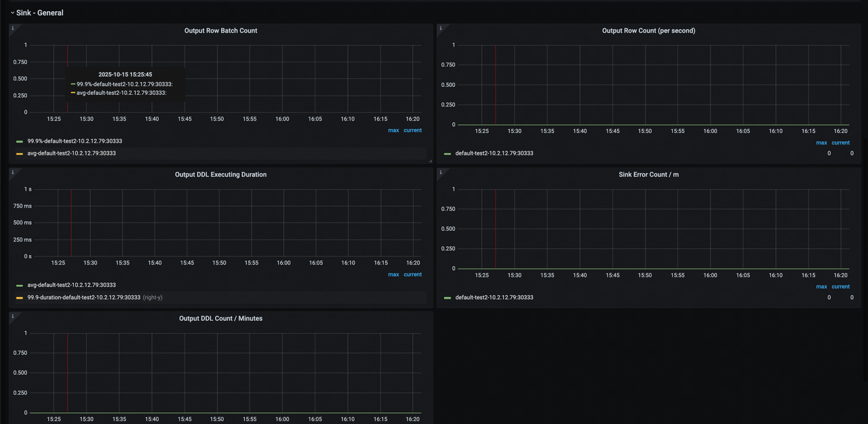
Task: Click info icon on Output Row Batch Count panel
Action: 13,28
